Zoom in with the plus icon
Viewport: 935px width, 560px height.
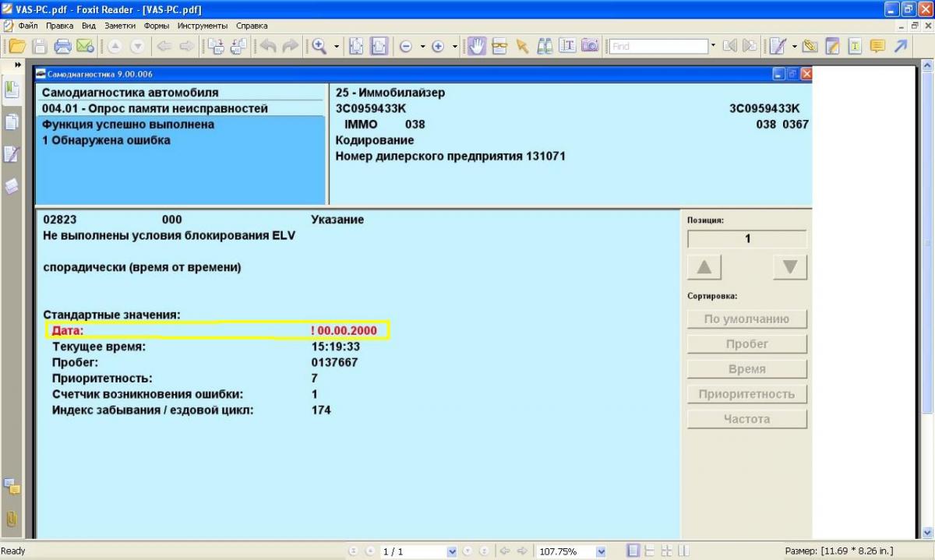click(438, 46)
